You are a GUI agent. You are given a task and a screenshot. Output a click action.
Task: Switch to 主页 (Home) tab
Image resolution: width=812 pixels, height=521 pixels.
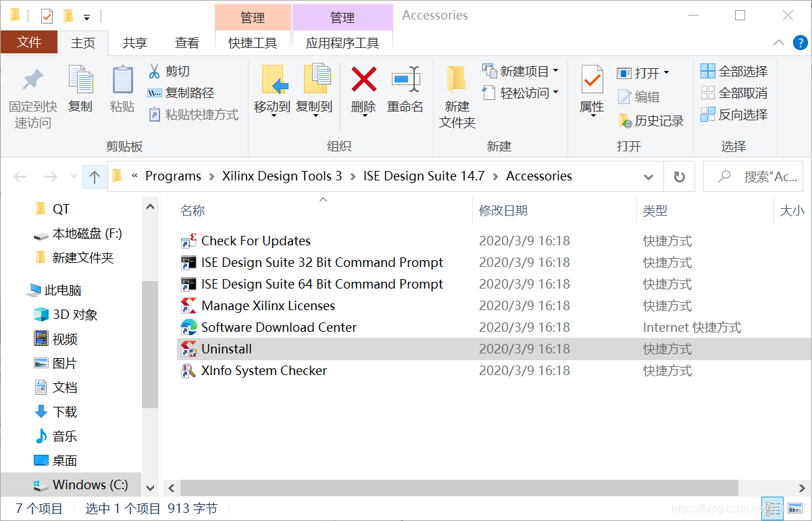point(83,43)
